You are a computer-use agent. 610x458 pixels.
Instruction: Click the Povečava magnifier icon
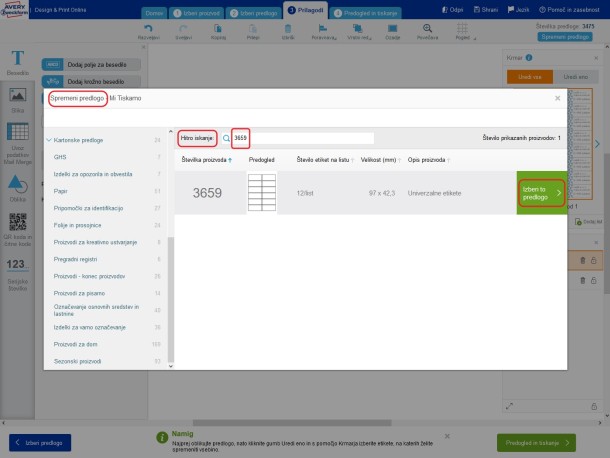point(427,28)
